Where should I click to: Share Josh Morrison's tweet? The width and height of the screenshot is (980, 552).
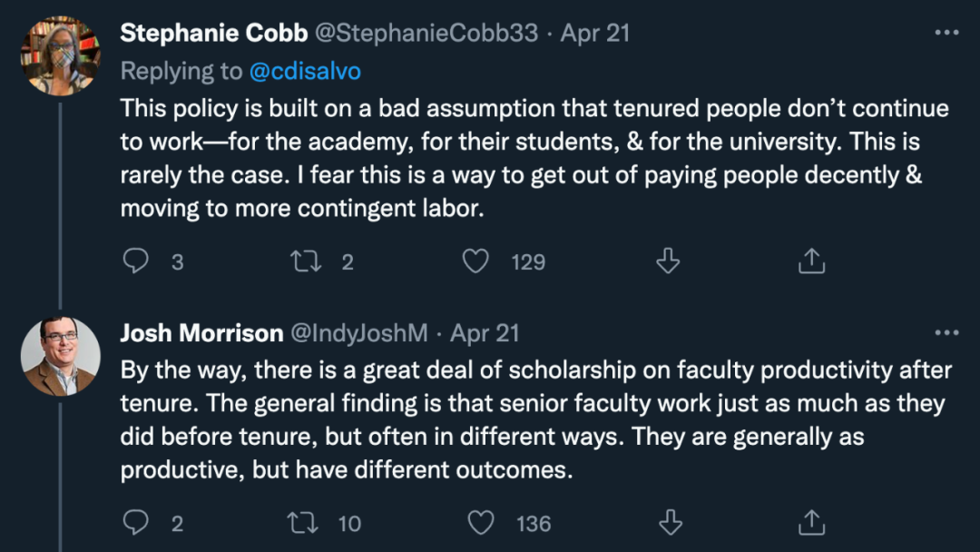click(x=810, y=523)
